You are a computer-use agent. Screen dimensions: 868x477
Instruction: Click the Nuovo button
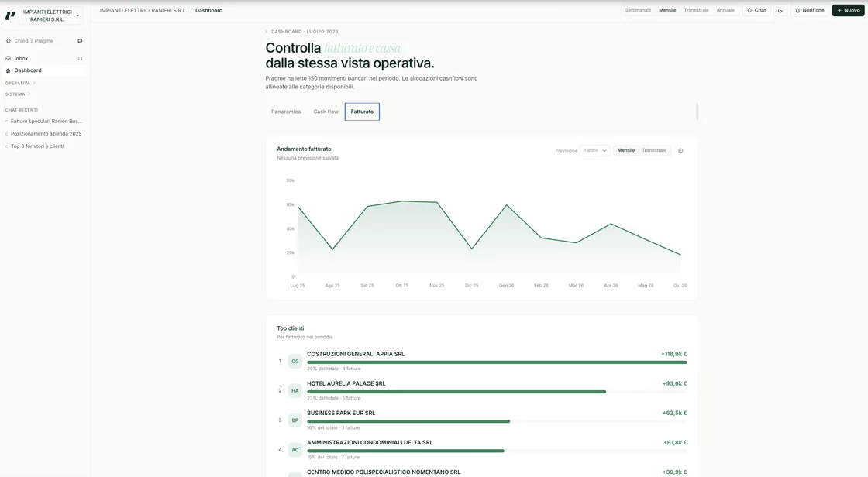point(848,11)
